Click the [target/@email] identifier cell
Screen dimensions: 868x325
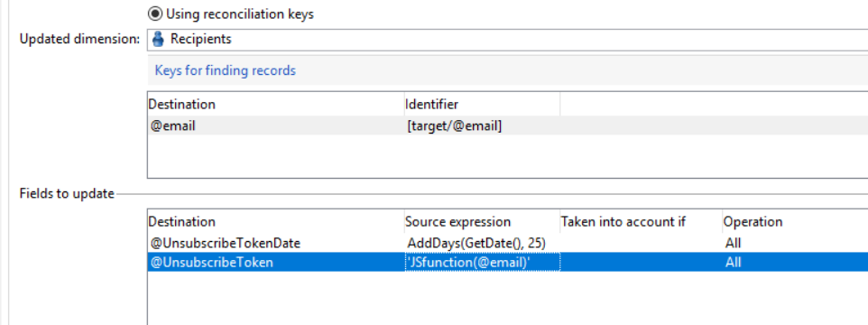(x=454, y=126)
